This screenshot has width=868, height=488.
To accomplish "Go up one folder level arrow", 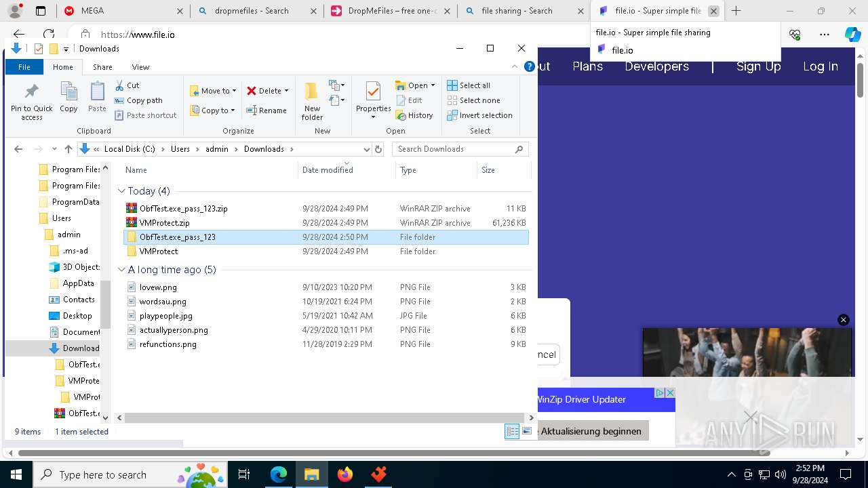I will (68, 149).
